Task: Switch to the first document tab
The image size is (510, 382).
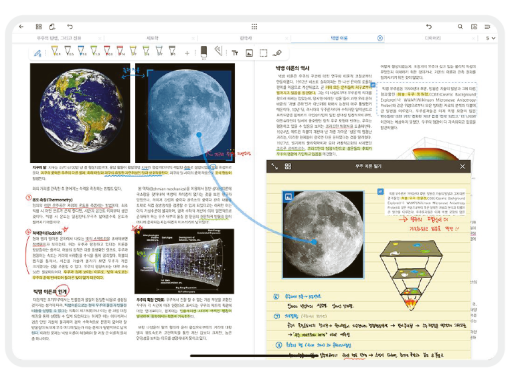Action: point(59,38)
